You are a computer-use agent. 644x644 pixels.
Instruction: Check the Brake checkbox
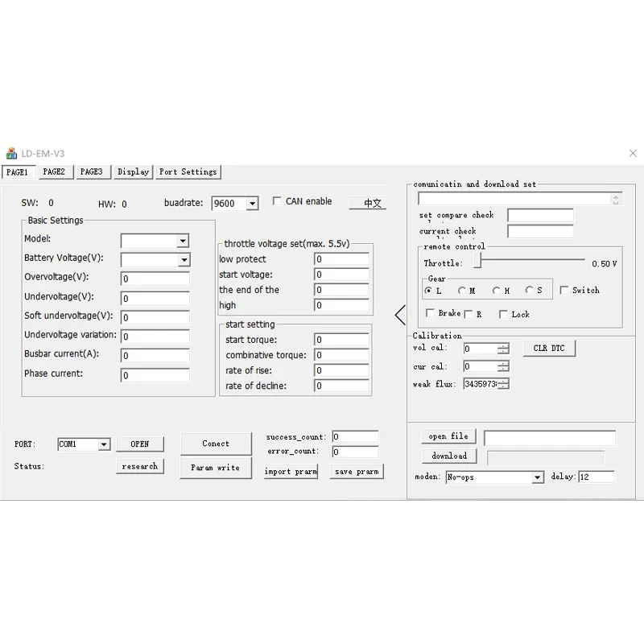click(x=431, y=312)
